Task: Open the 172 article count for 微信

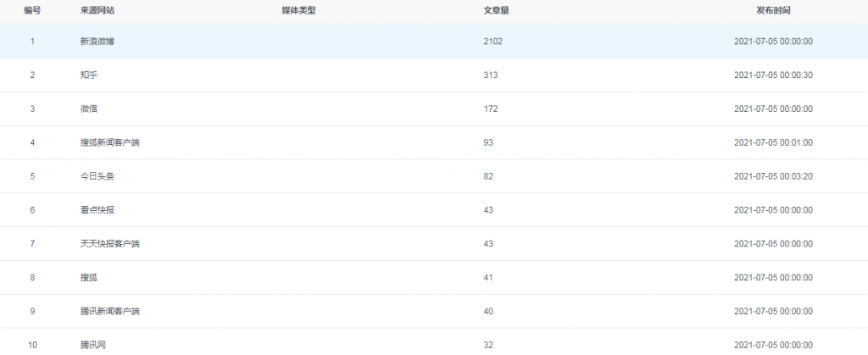Action: [x=490, y=108]
